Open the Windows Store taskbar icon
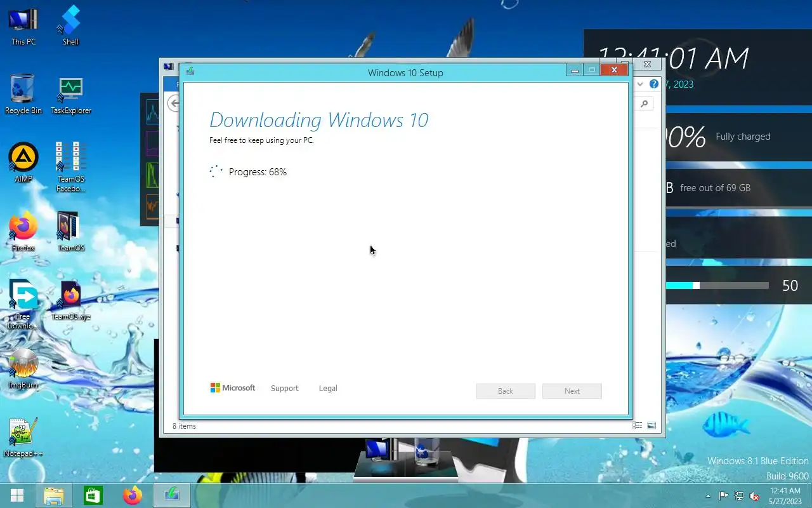The width and height of the screenshot is (812, 508). click(93, 495)
